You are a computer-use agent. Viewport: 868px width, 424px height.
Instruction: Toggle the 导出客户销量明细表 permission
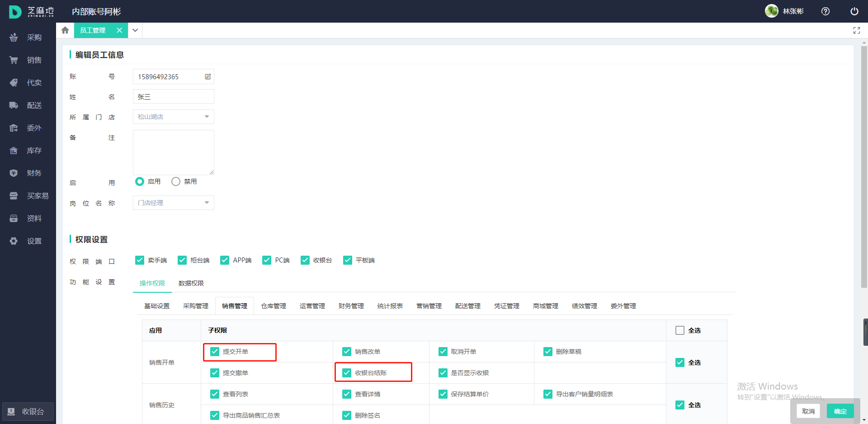pyautogui.click(x=548, y=394)
